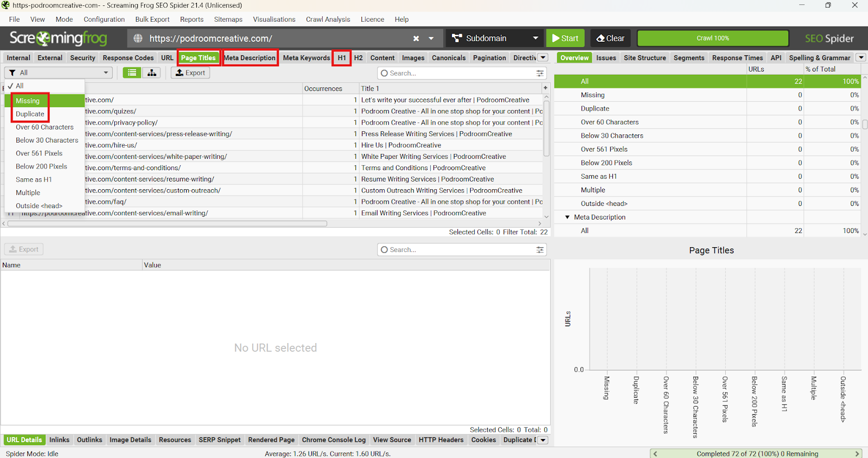Show next crawl status arrow
Screen dimensions: 868x458
857,454
